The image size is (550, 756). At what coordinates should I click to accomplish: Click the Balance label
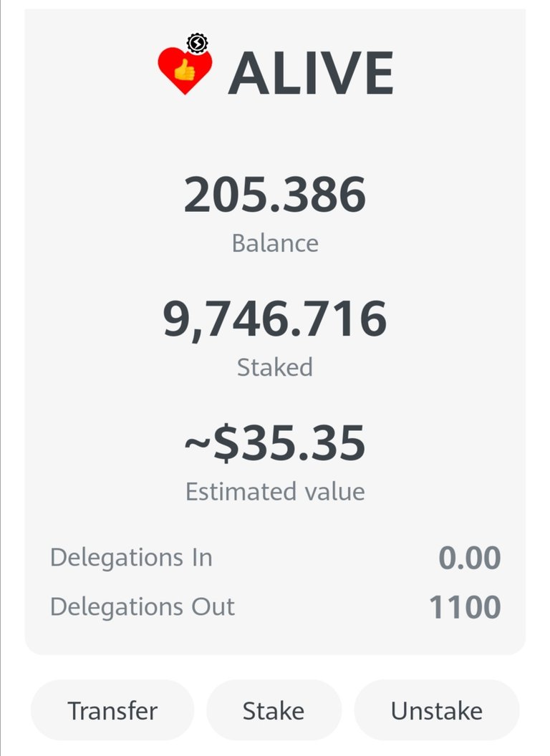coord(275,243)
